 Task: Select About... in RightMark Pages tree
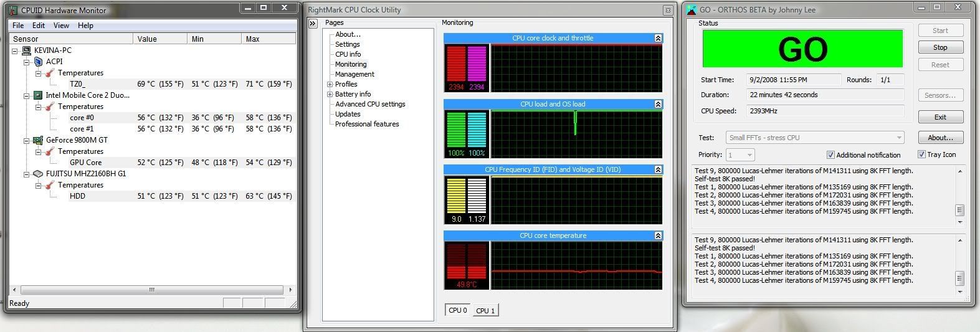tap(348, 34)
